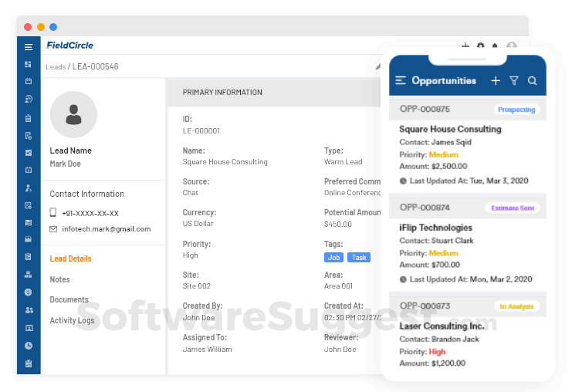Viewport: 572px width, 392px height.
Task: Click the Leads breadcrumb link
Action: 56,67
